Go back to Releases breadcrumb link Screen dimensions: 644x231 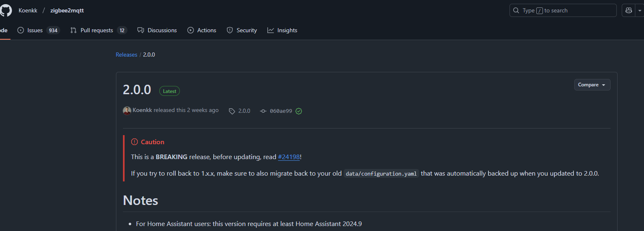(x=126, y=55)
